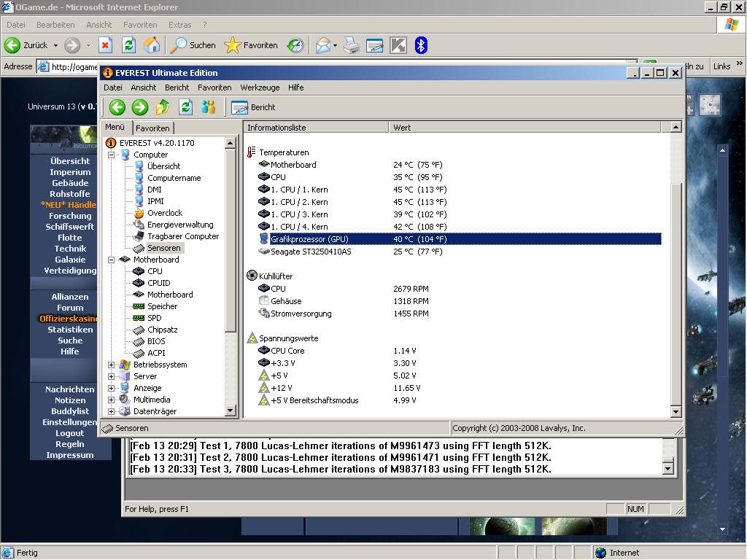Open IE back button dropdown arrow
The height and width of the screenshot is (560, 747).
[55, 46]
